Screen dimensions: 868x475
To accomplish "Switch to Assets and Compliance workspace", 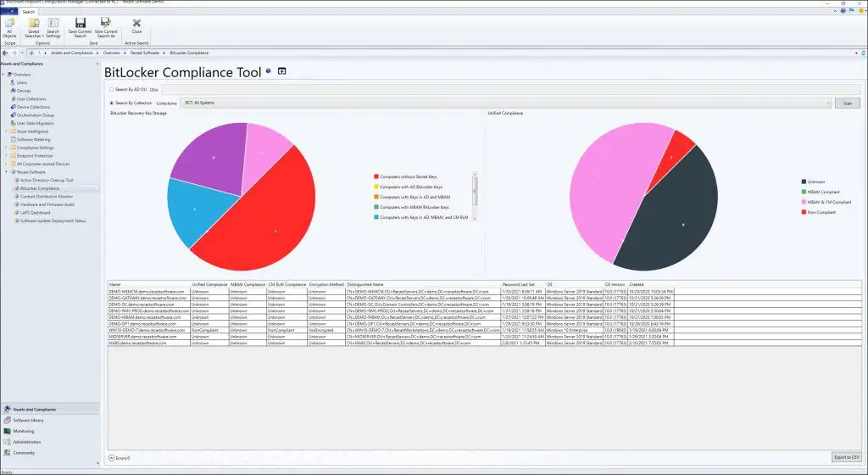I will (x=50, y=409).
